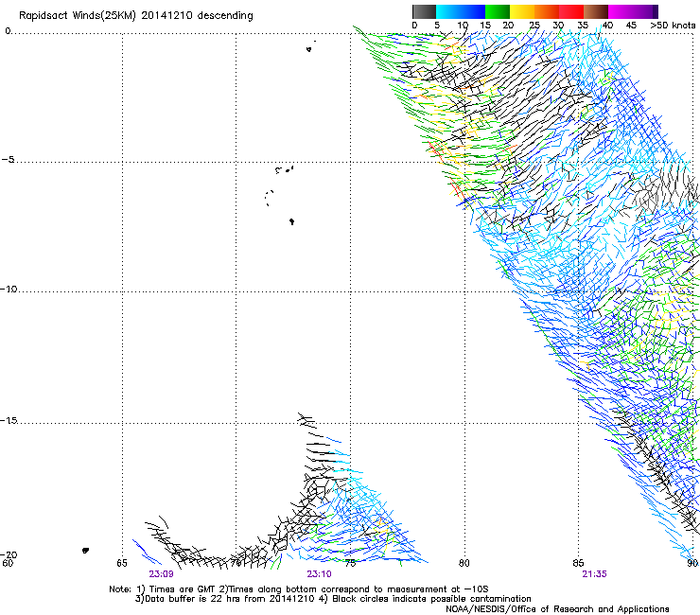The height and width of the screenshot is (615, 700).
Task: Click the legend tick label '40'
Action: click(x=607, y=26)
